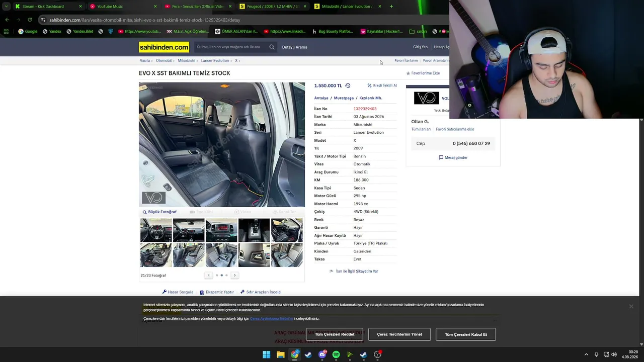
Task: Open the Bug Bounty Platform bookmark
Action: pyautogui.click(x=333, y=31)
